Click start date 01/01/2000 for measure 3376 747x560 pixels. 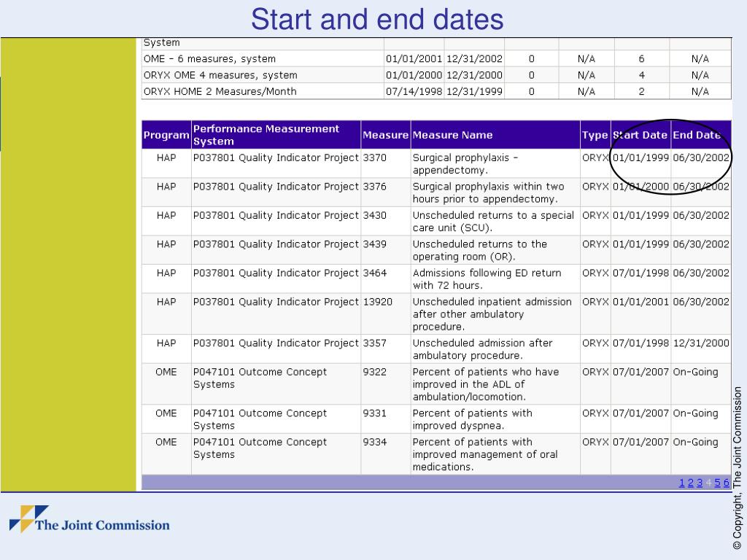tap(640, 187)
